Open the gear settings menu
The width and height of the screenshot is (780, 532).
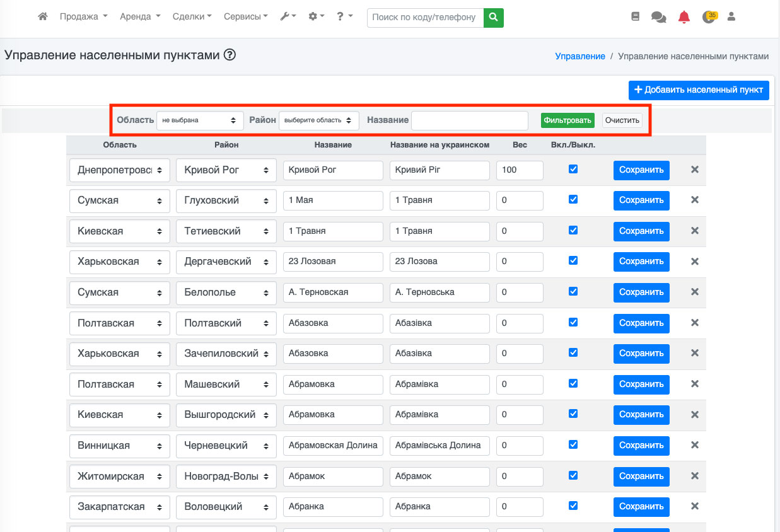(x=316, y=17)
